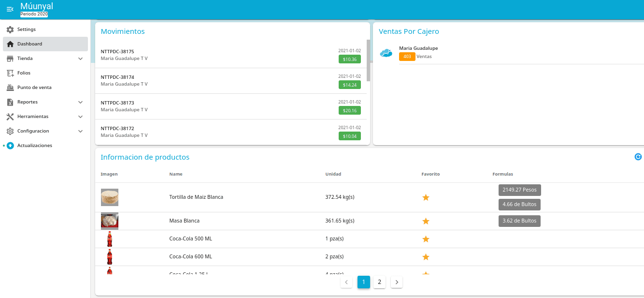This screenshot has height=298, width=644.
Task: Expand the Reportes submenu chevron
Action: click(x=81, y=102)
